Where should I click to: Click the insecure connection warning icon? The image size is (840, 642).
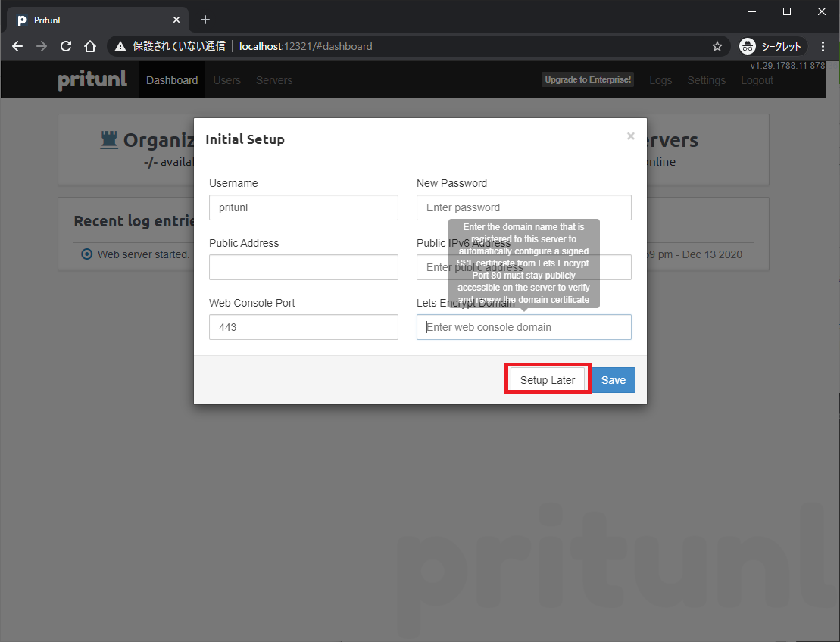[x=120, y=47]
